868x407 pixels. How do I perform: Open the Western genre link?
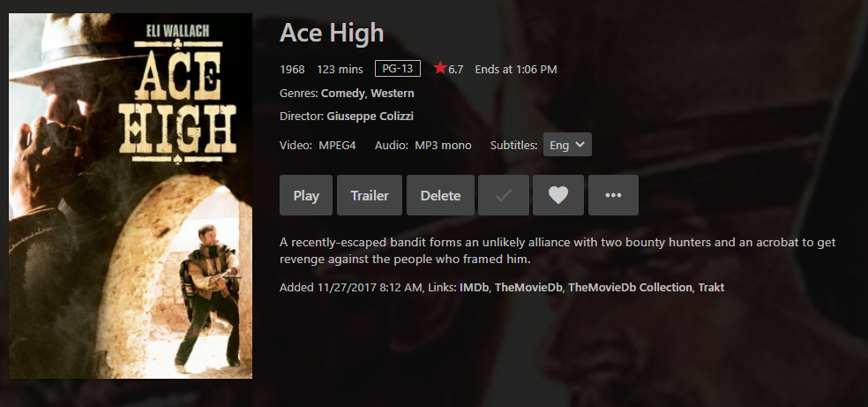(393, 93)
